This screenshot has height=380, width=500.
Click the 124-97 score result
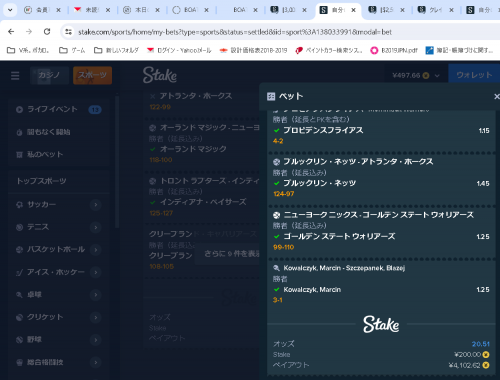pos(284,194)
